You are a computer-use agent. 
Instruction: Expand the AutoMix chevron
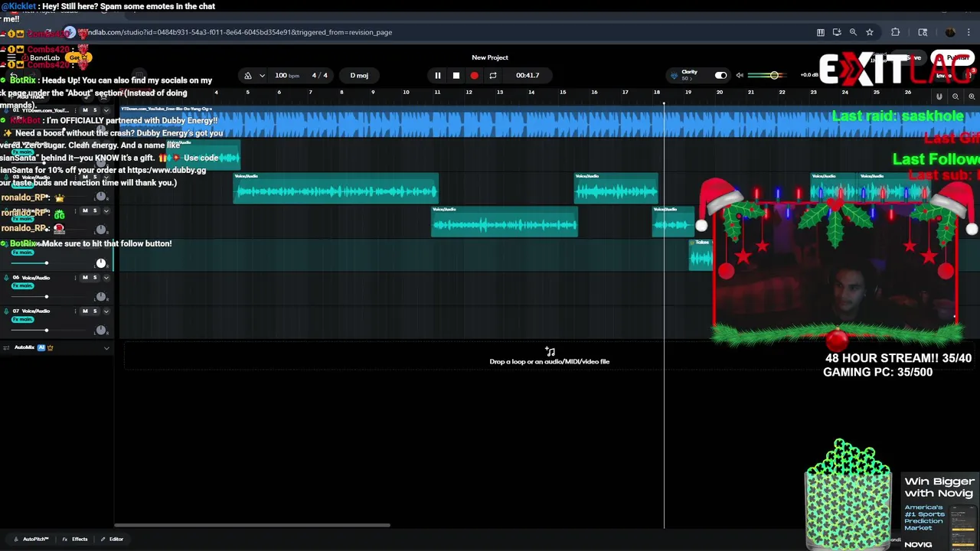click(106, 348)
